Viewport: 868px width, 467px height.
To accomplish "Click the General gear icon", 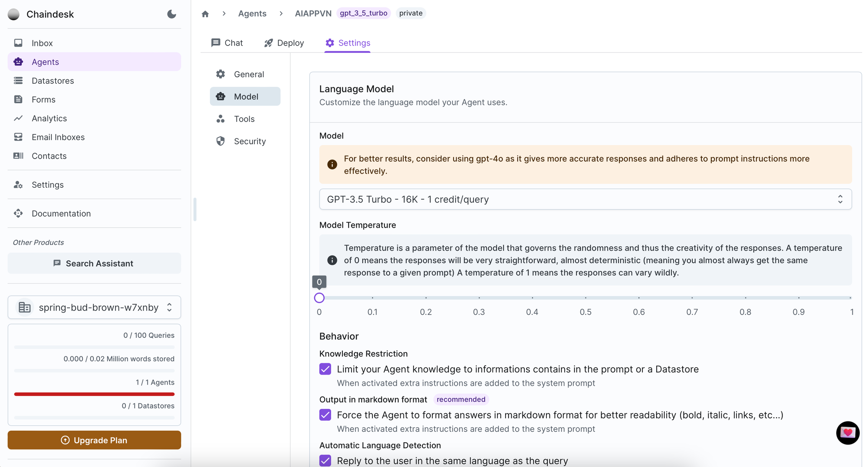I will pos(220,74).
